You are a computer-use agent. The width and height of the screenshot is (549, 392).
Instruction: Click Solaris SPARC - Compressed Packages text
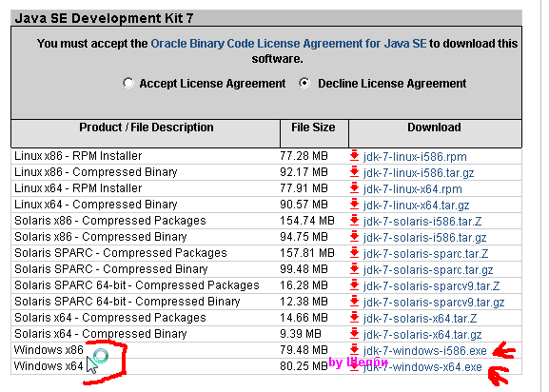pos(121,253)
